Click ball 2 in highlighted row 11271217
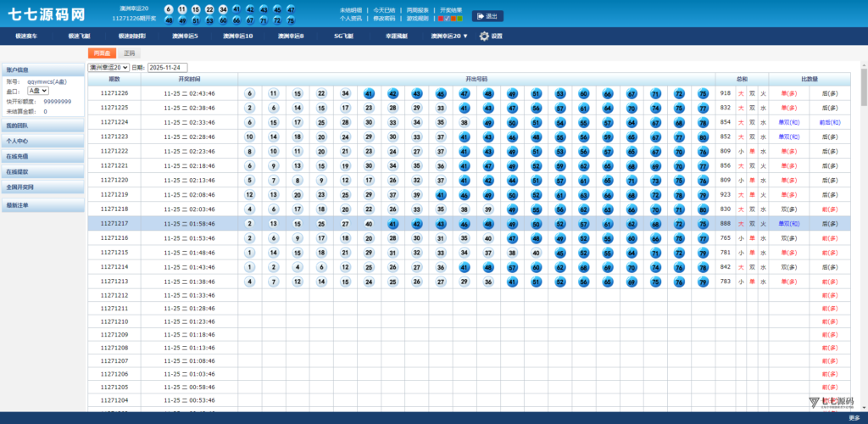This screenshot has width=868, height=424. coord(249,224)
